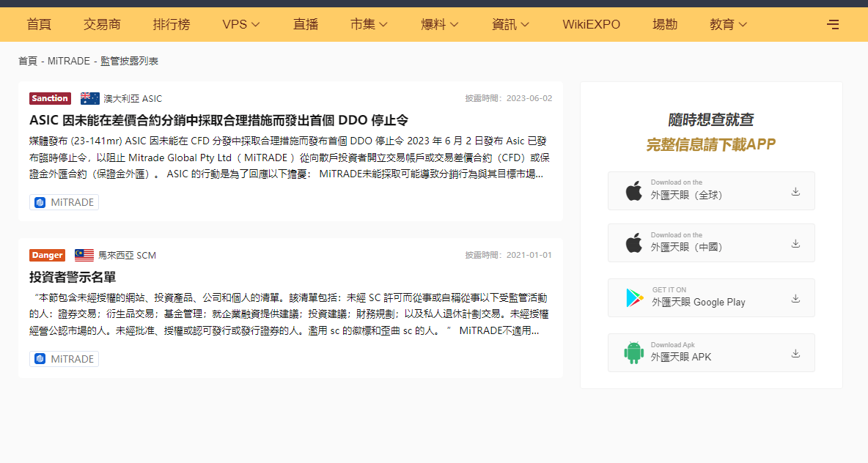Click MiTRADE logo in SCM card tag
The height and width of the screenshot is (463, 868).
[x=40, y=359]
